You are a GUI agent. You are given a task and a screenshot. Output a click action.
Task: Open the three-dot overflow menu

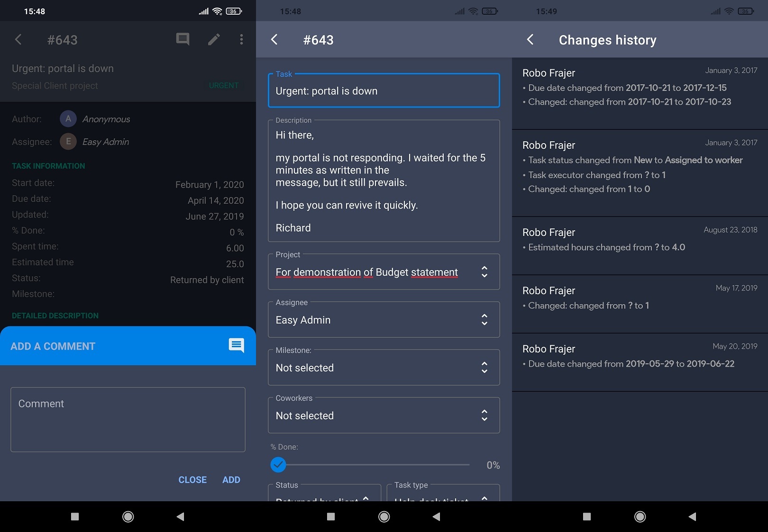pyautogui.click(x=241, y=39)
